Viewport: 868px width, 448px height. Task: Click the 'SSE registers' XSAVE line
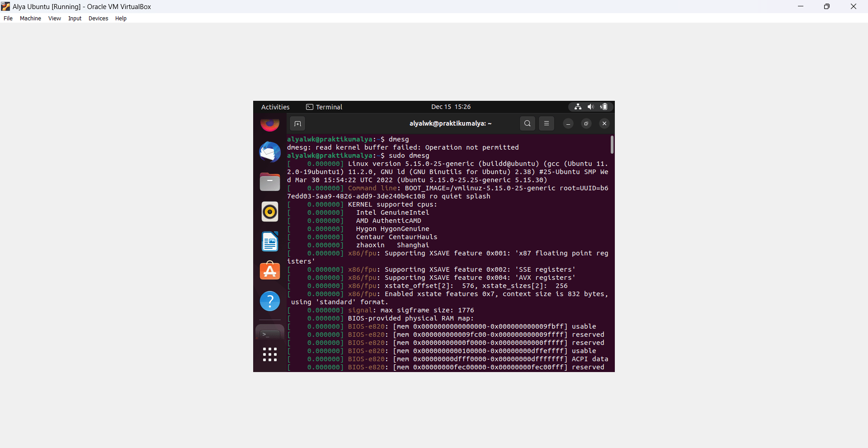(431, 269)
